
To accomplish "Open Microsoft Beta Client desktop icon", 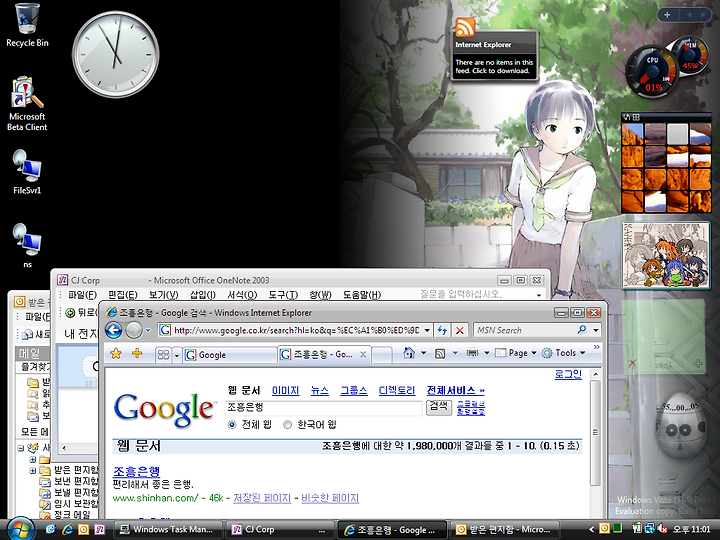I will pyautogui.click(x=27, y=104).
